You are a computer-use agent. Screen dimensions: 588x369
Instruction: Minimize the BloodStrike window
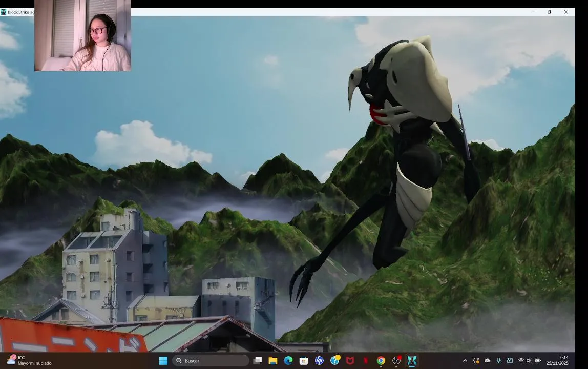pos(533,12)
